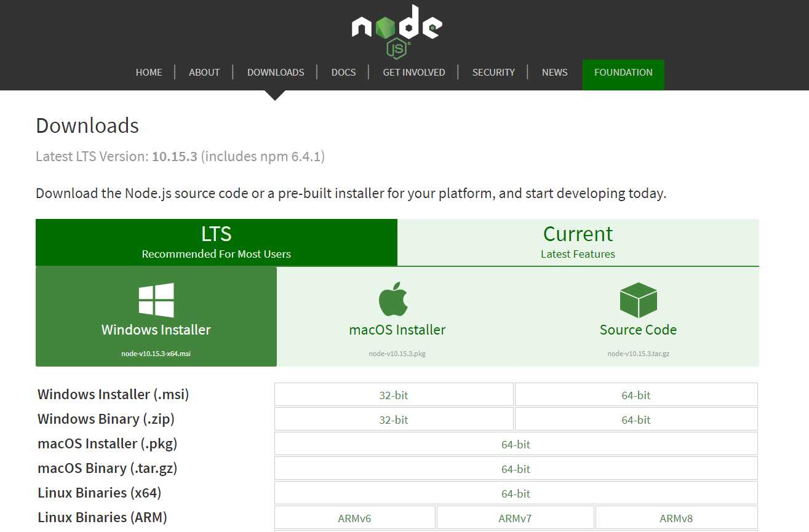Download ARMv7 Linux binaries
Viewport: 809px width, 532px height.
coord(516,518)
